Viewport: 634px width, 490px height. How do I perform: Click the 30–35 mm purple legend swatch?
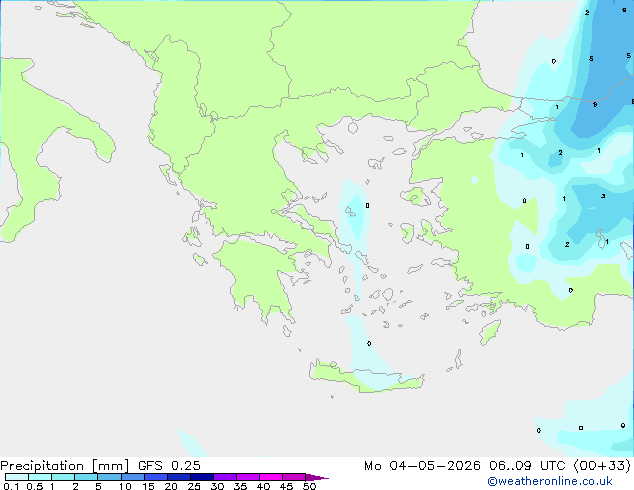pos(225,477)
